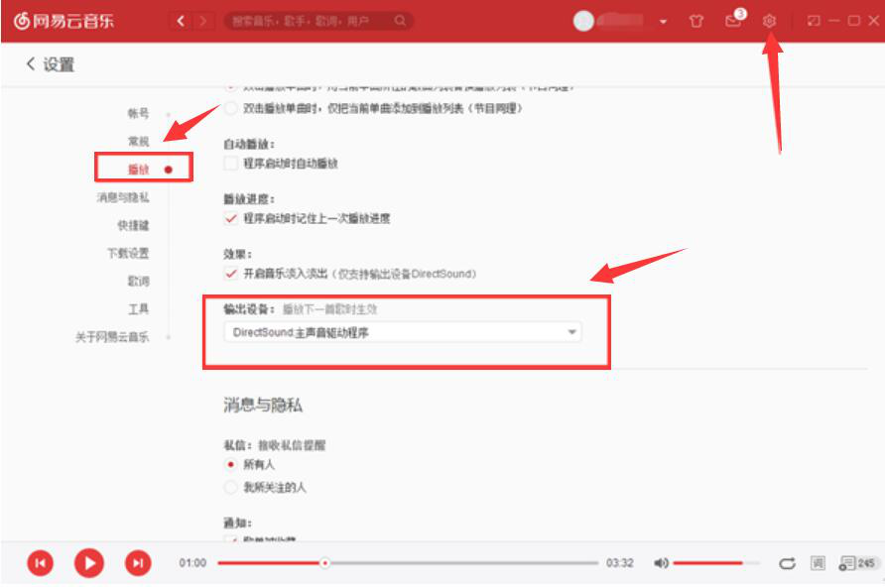Select the 常规 settings section
The width and height of the screenshot is (885, 588).
(x=138, y=141)
